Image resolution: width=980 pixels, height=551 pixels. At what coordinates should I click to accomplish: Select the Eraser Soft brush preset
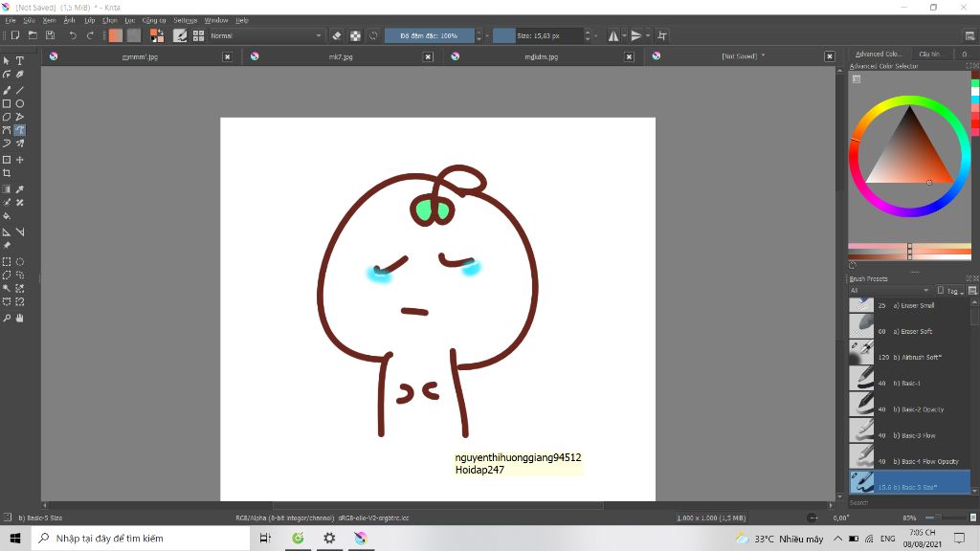pyautogui.click(x=909, y=331)
